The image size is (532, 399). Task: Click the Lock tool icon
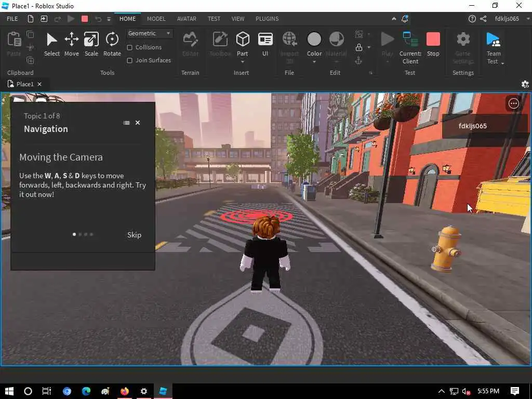click(358, 47)
